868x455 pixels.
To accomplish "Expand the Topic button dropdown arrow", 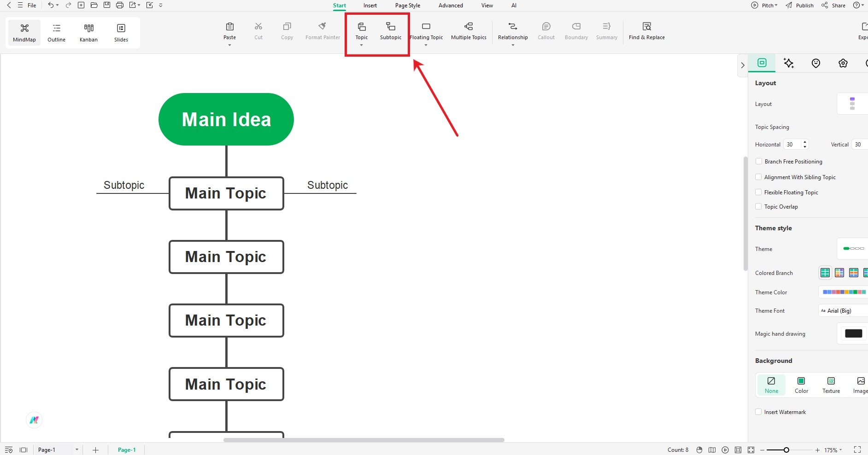I will pyautogui.click(x=362, y=45).
